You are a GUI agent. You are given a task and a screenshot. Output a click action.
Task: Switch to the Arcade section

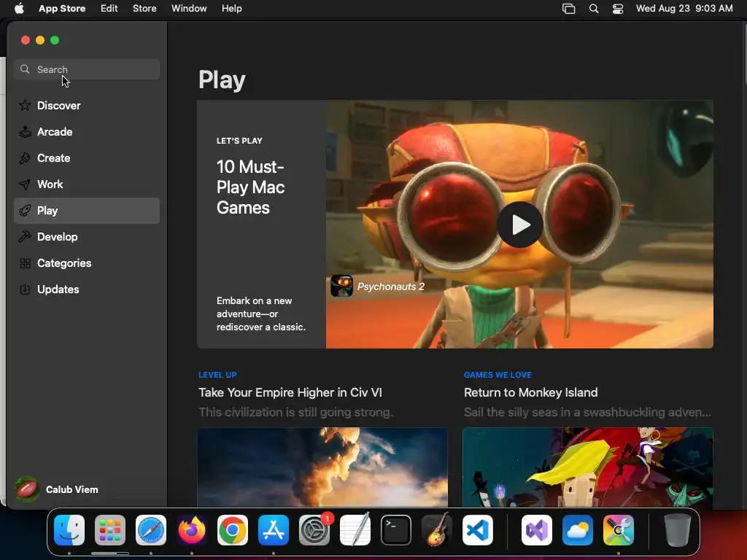tap(87, 131)
